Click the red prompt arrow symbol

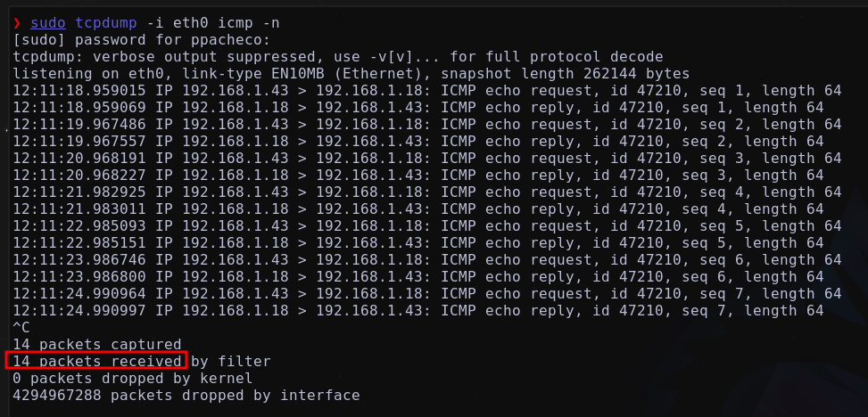(x=17, y=23)
